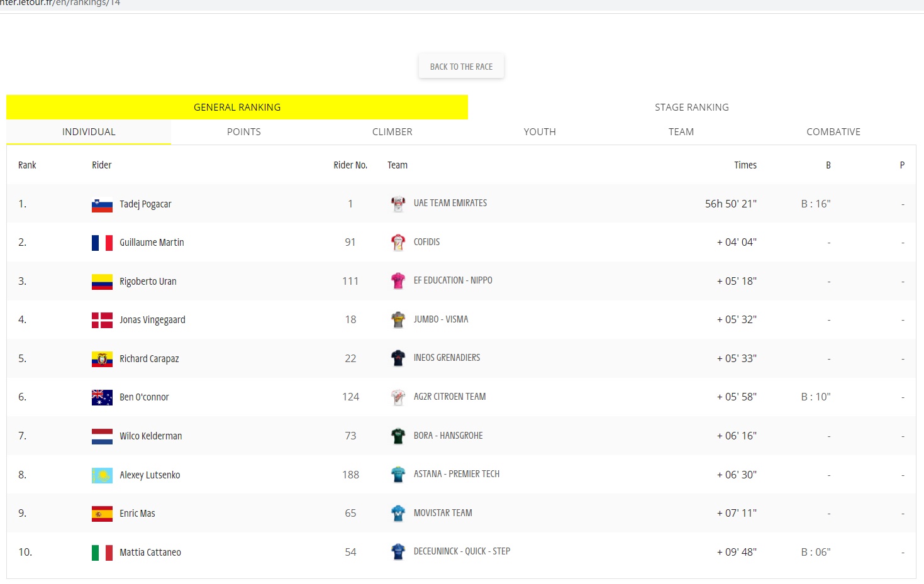Click bonus value B : 16"
Image resolution: width=924 pixels, height=584 pixels.
pyautogui.click(x=816, y=204)
